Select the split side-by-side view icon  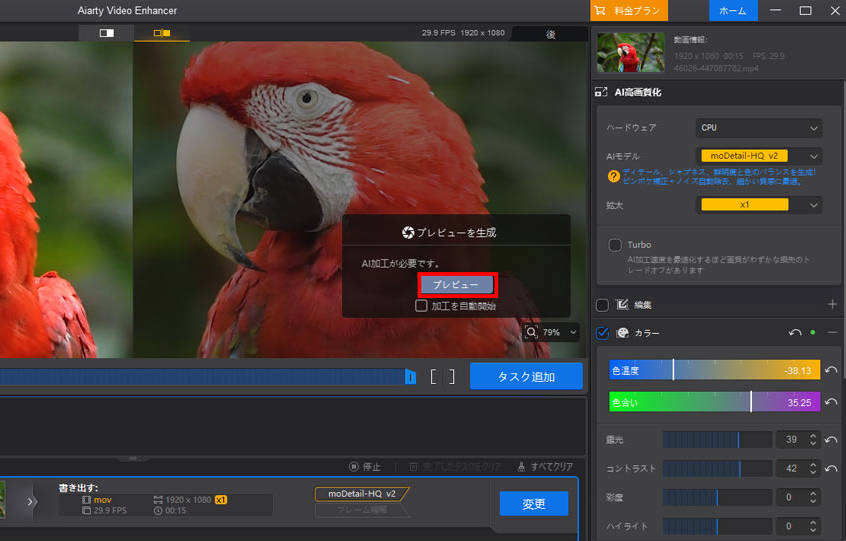tap(161, 33)
